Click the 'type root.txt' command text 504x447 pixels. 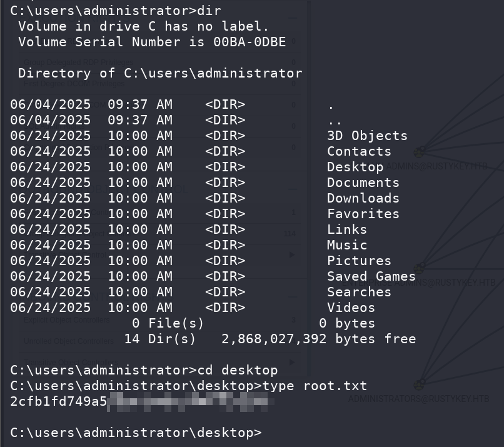(315, 386)
